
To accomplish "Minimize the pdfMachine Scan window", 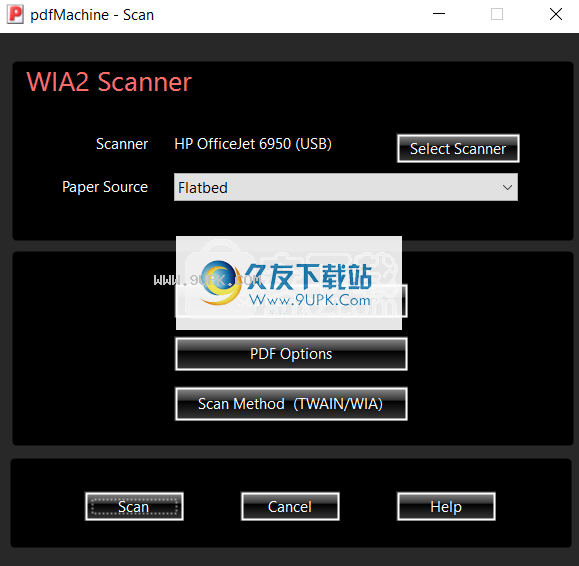I will [439, 14].
